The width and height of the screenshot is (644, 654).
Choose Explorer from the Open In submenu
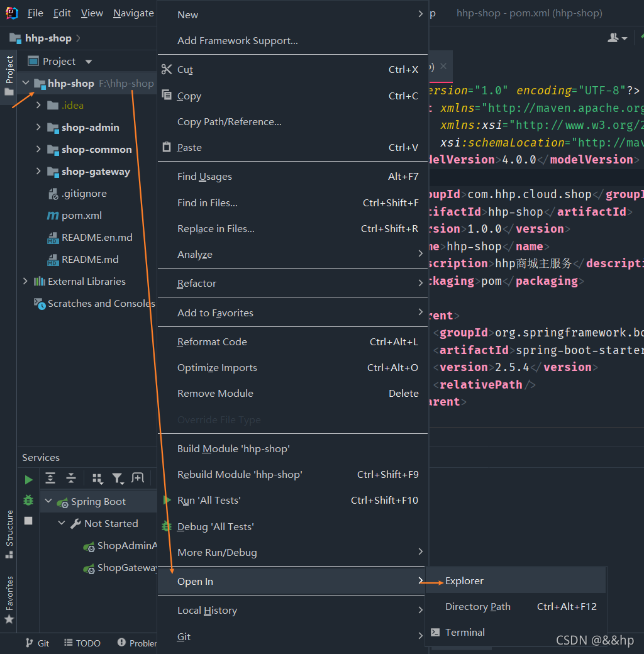point(464,580)
